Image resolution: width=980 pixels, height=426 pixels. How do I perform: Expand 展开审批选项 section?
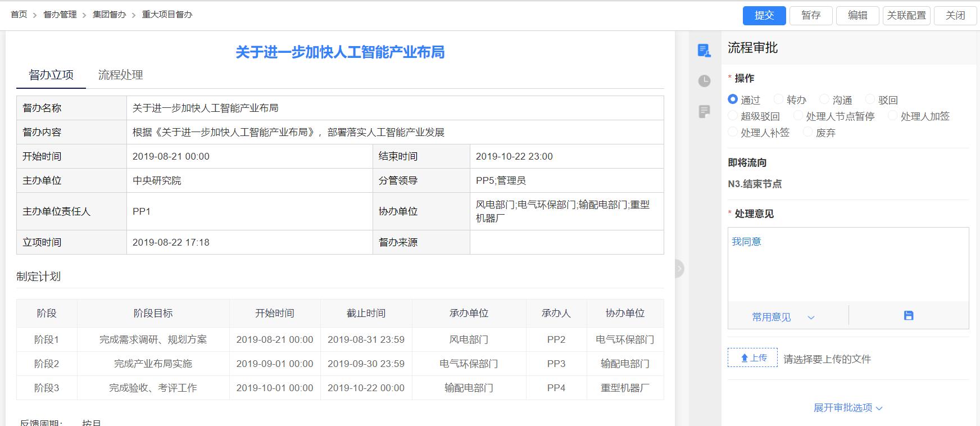tap(847, 408)
